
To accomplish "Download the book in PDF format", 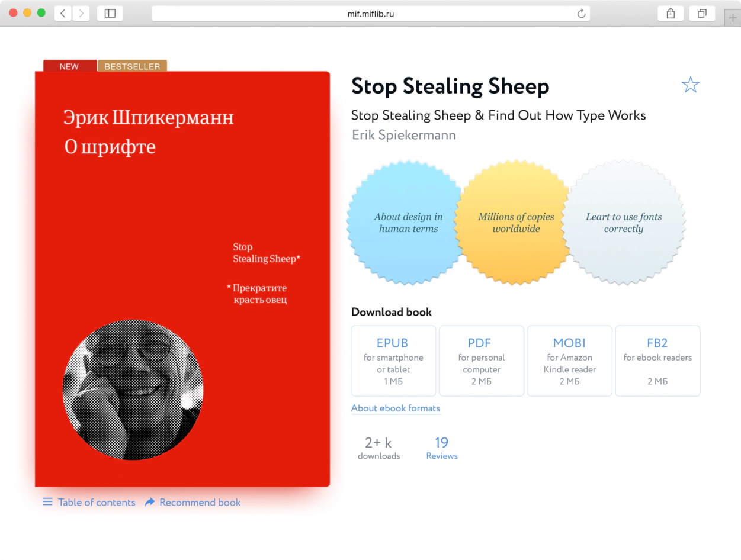I will pos(482,361).
